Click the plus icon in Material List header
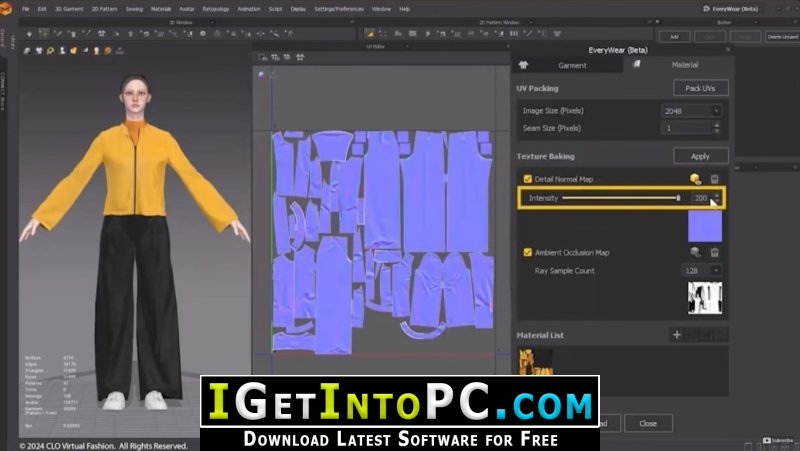Image resolution: width=800 pixels, height=451 pixels. [x=677, y=335]
